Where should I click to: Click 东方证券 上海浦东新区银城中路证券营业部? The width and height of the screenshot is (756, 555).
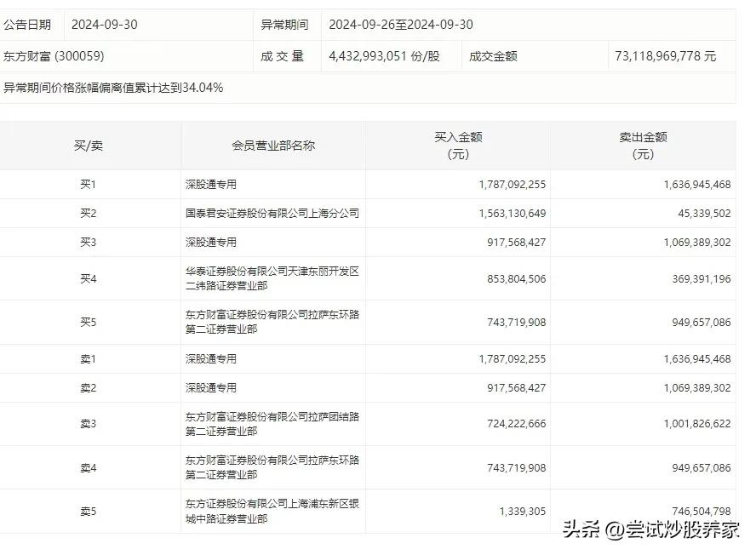tap(272, 511)
